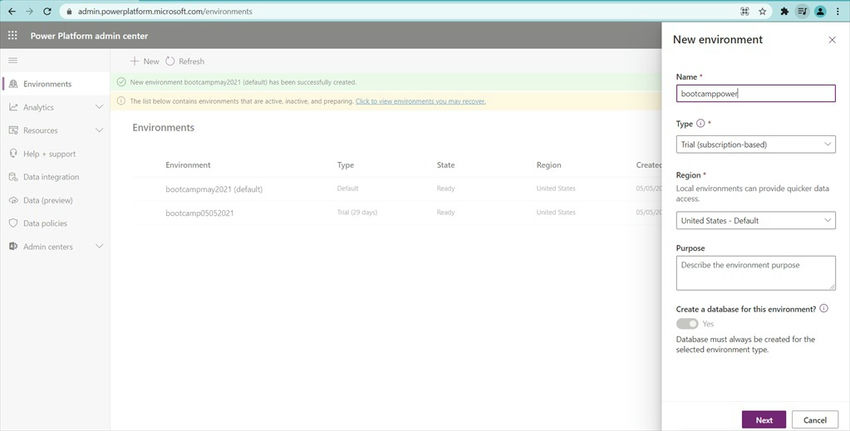The image size is (850, 431).
Task: Refresh the environments list
Action: [x=185, y=61]
